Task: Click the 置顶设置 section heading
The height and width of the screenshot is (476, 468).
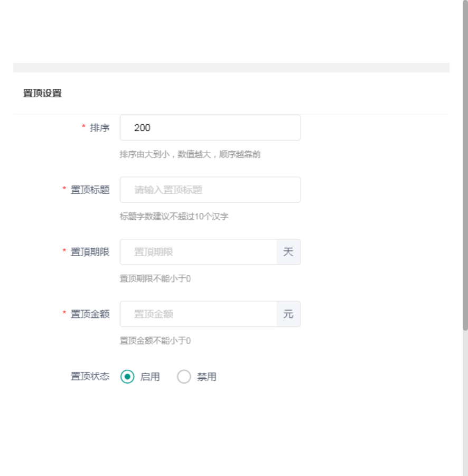Action: (42, 93)
